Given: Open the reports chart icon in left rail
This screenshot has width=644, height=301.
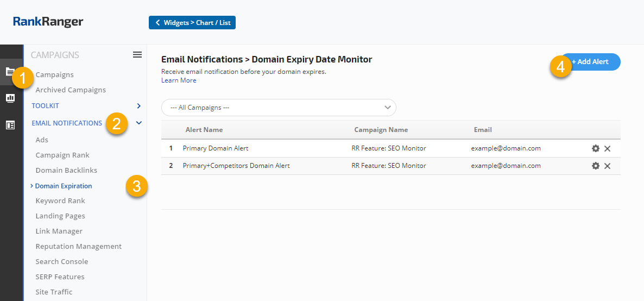Looking at the screenshot, I should [10, 98].
